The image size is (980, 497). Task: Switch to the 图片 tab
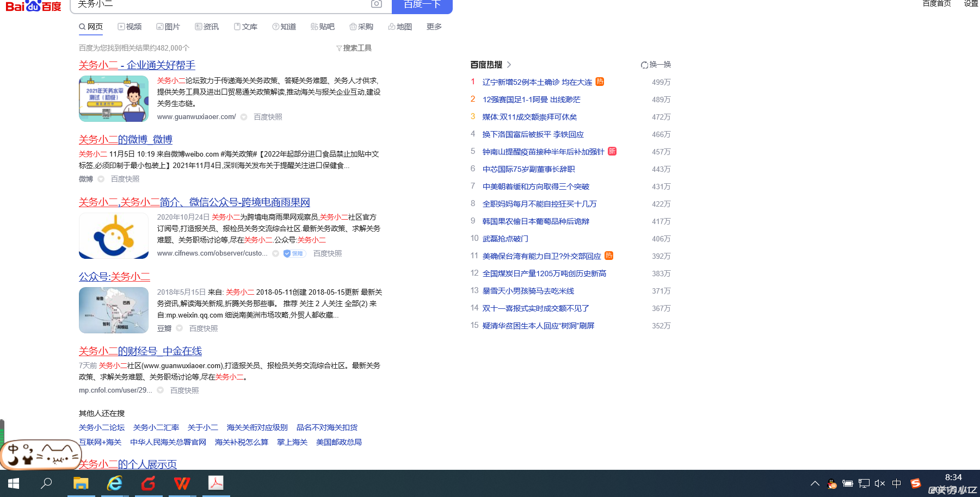[168, 27]
